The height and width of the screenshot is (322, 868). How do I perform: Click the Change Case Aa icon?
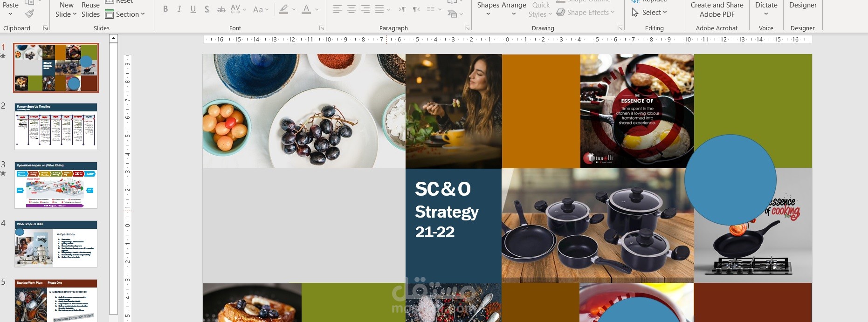[257, 9]
